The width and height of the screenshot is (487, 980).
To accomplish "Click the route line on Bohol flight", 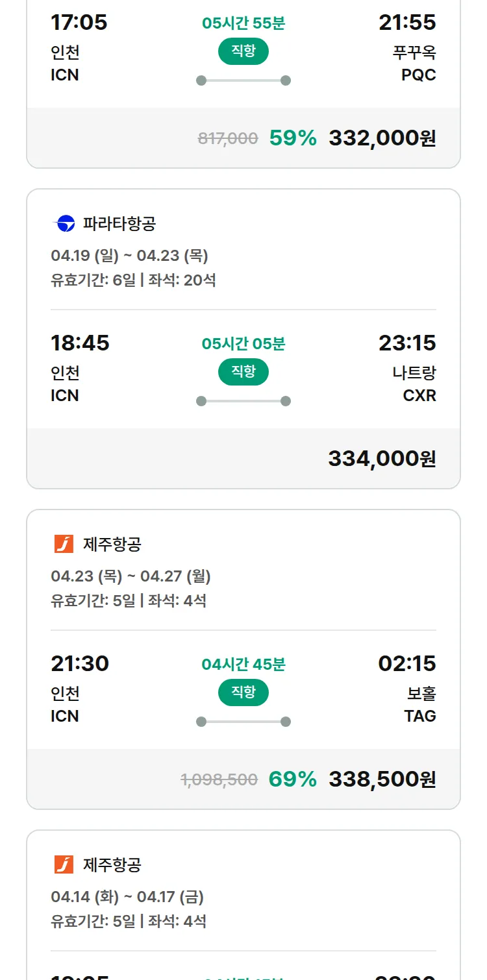I will (243, 722).
